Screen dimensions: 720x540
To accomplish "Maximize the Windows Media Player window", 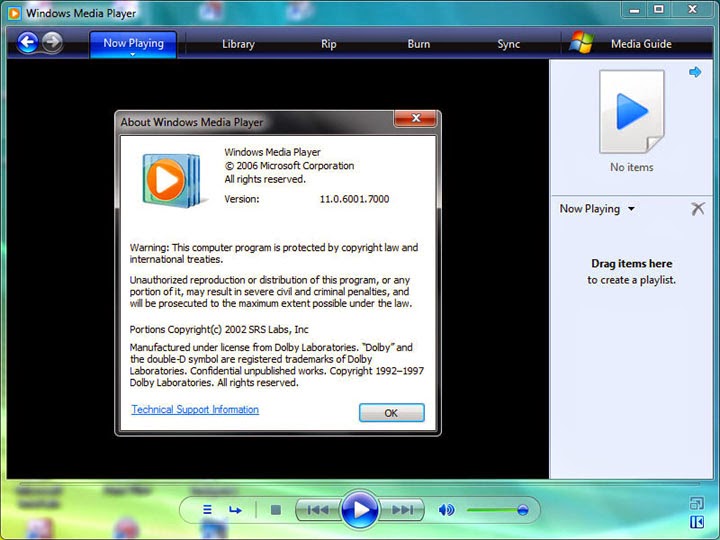I will click(659, 10).
